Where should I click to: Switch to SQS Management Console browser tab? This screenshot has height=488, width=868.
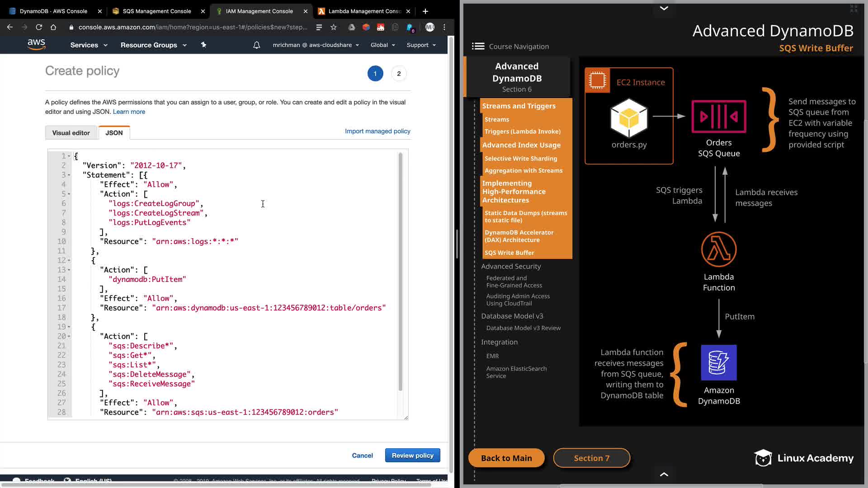pos(157,11)
